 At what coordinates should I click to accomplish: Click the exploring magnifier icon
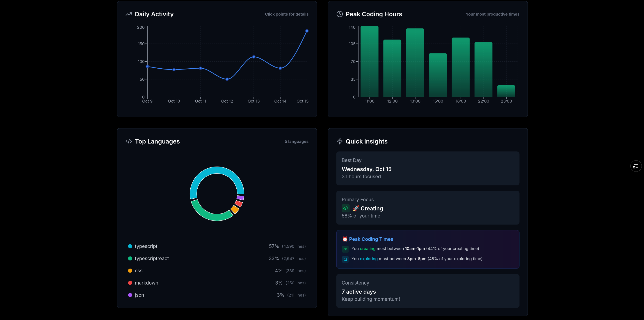point(345,259)
